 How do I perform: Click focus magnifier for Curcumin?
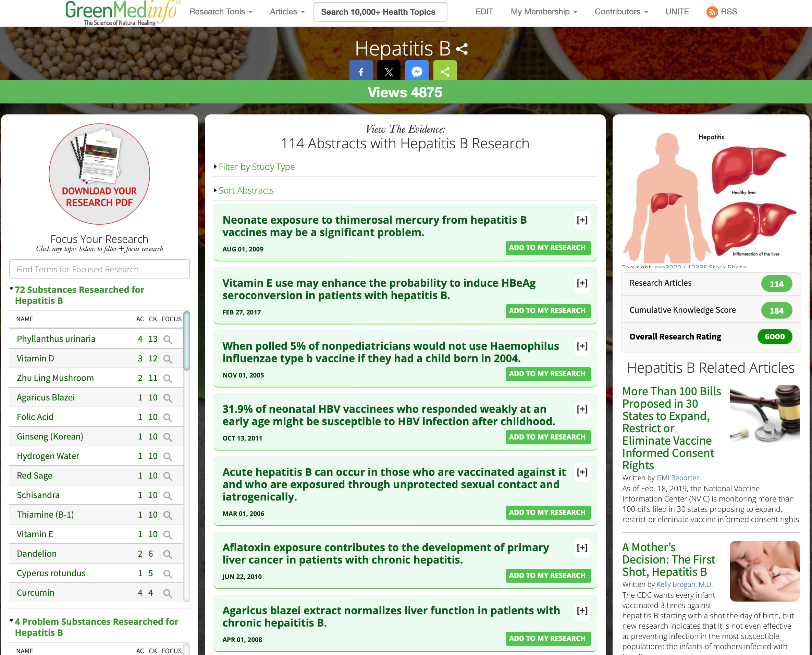click(x=168, y=593)
